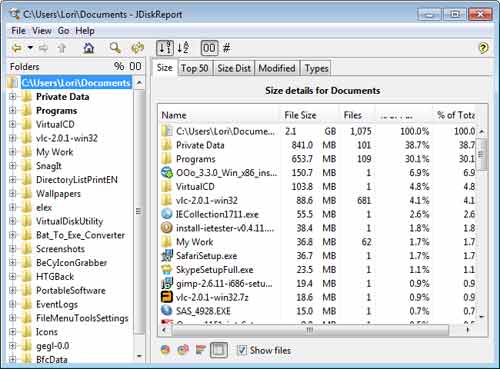
Task: Open the View menu
Action: pyautogui.click(x=42, y=31)
